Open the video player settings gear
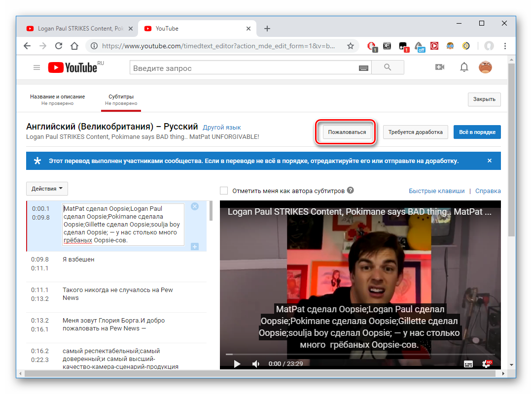The height and width of the screenshot is (394, 532). (x=486, y=364)
